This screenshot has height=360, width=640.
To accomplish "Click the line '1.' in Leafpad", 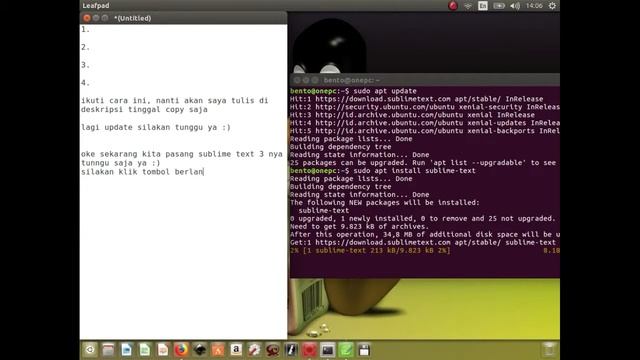I will point(85,29).
